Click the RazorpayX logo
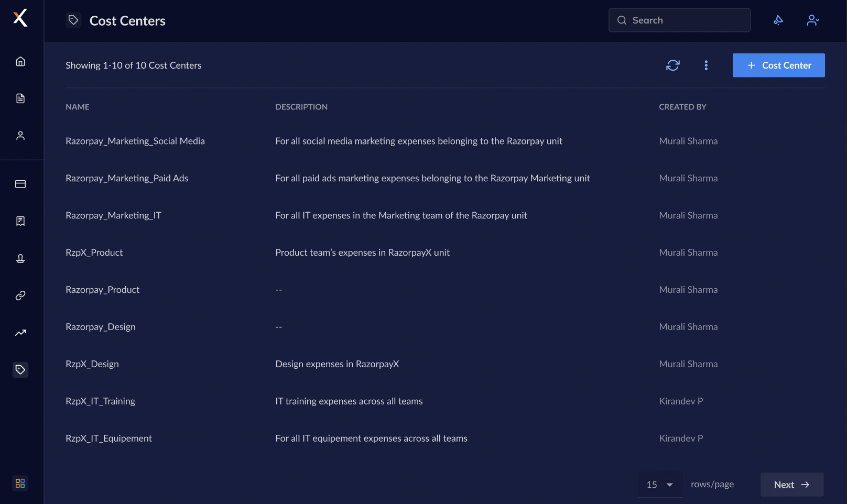This screenshot has height=504, width=847. [x=20, y=18]
